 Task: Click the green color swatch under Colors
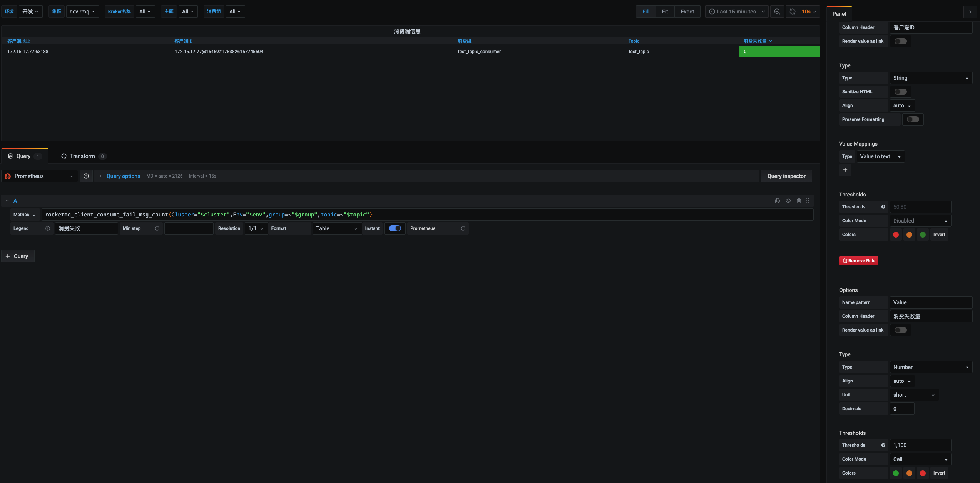922,234
